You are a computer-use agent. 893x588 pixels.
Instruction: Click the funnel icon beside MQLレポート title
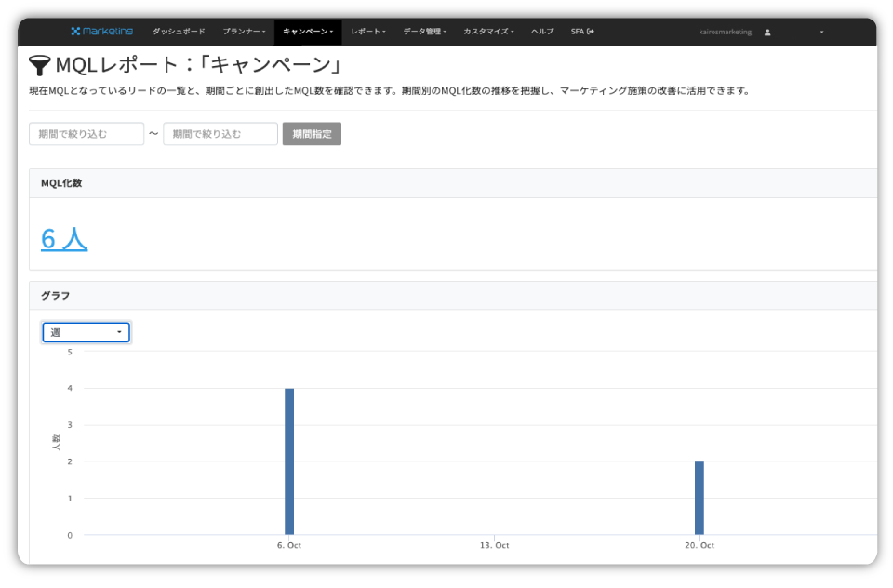tap(39, 64)
